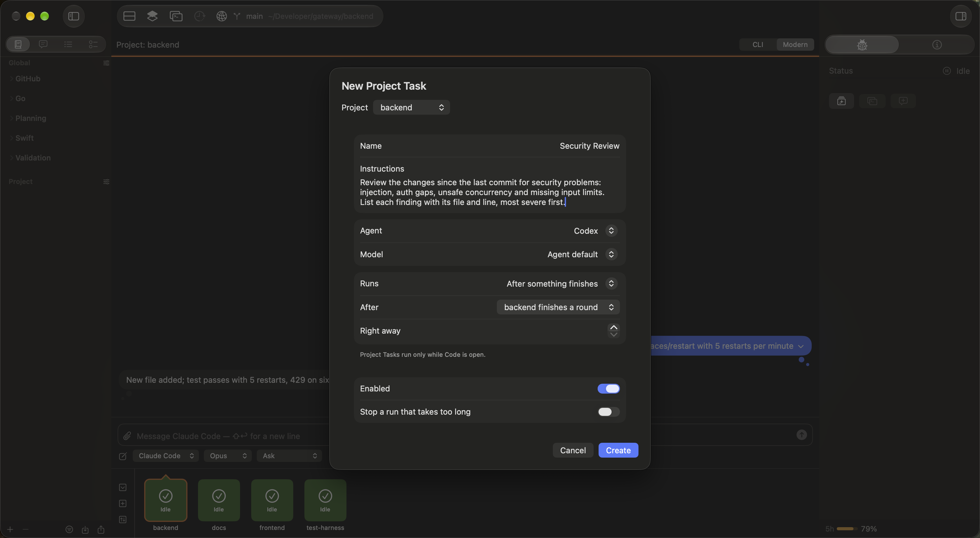Image resolution: width=980 pixels, height=538 pixels.
Task: Click the new chat compose icon
Action: click(x=123, y=456)
